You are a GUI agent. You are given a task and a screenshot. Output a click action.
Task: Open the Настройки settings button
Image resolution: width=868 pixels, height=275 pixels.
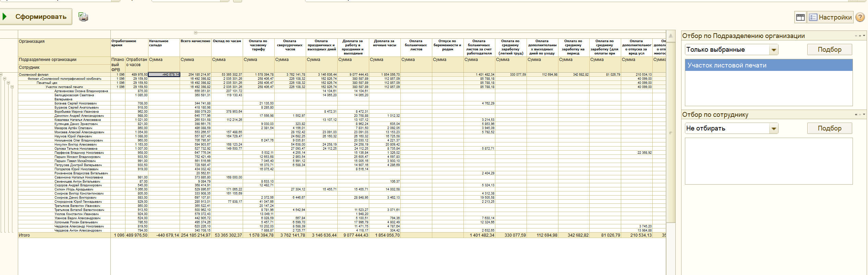(x=831, y=17)
